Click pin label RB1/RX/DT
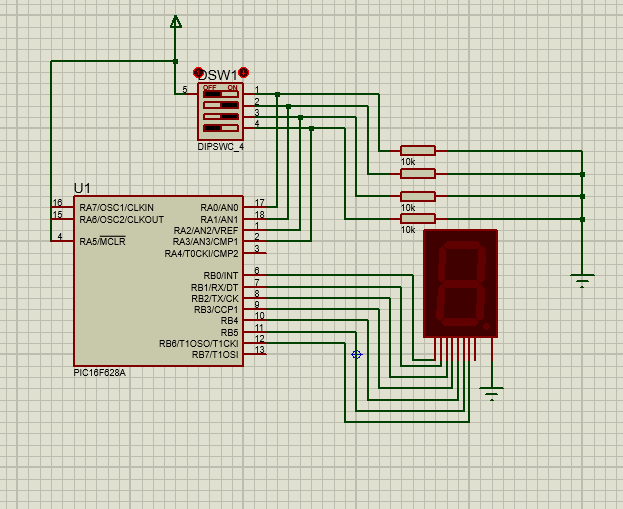Image resolution: width=623 pixels, height=509 pixels. (x=215, y=287)
